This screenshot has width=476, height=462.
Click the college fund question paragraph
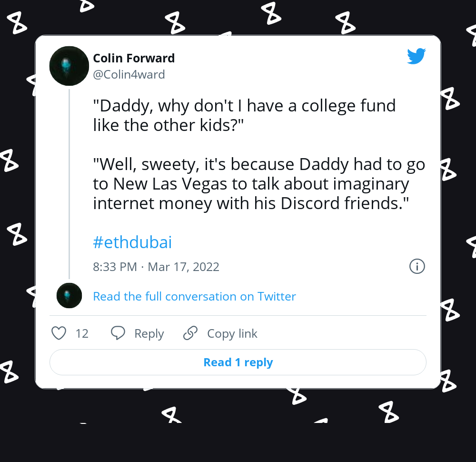pyautogui.click(x=244, y=115)
